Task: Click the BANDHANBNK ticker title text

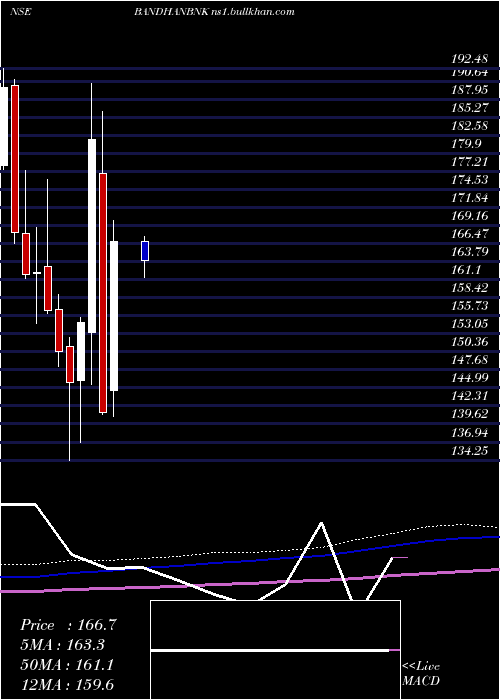Action: [x=171, y=12]
